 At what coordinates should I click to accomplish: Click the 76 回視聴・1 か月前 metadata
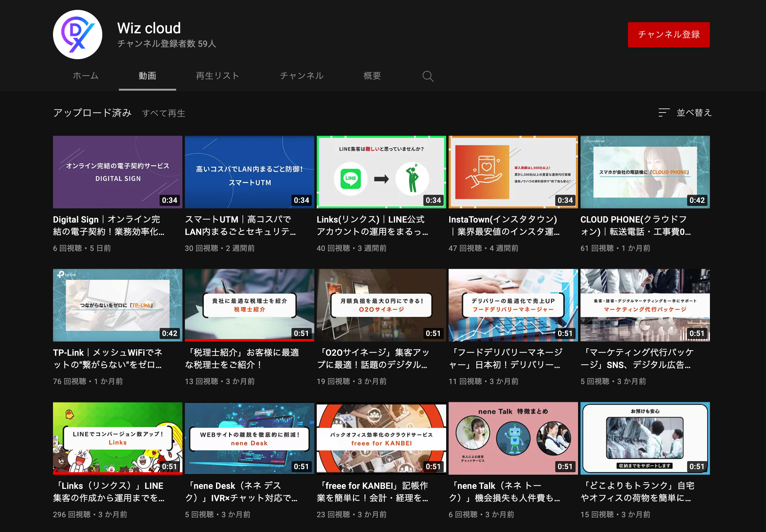(88, 381)
